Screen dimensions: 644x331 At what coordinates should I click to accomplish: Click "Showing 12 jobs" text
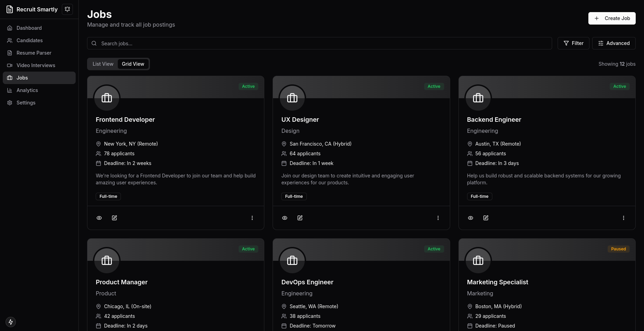(617, 64)
